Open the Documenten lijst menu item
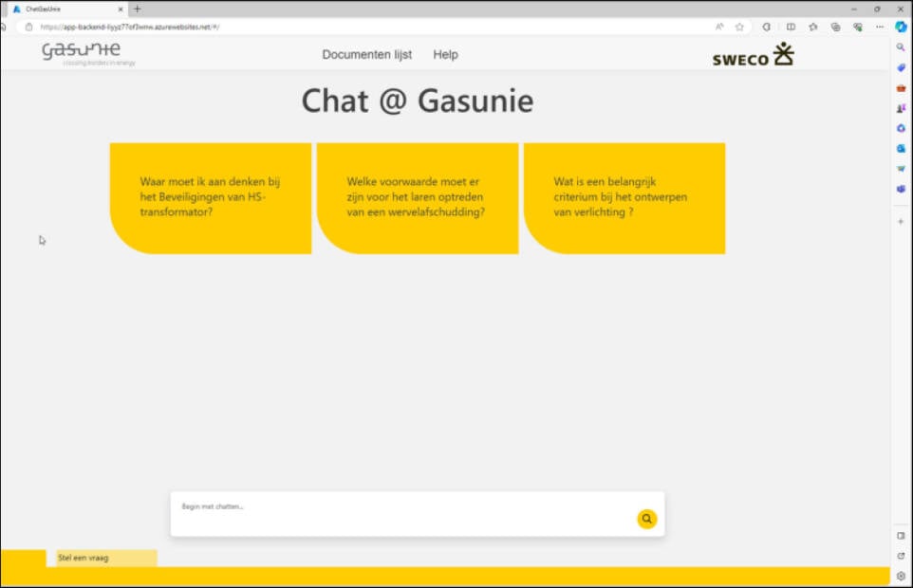Viewport: 913px width, 588px height. pyautogui.click(x=366, y=55)
